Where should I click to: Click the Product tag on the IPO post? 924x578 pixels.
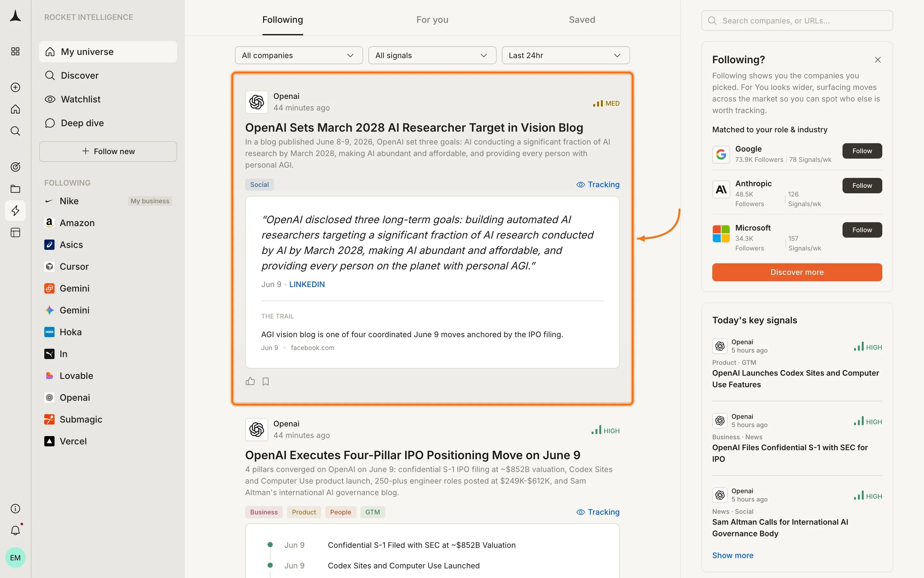tap(304, 512)
